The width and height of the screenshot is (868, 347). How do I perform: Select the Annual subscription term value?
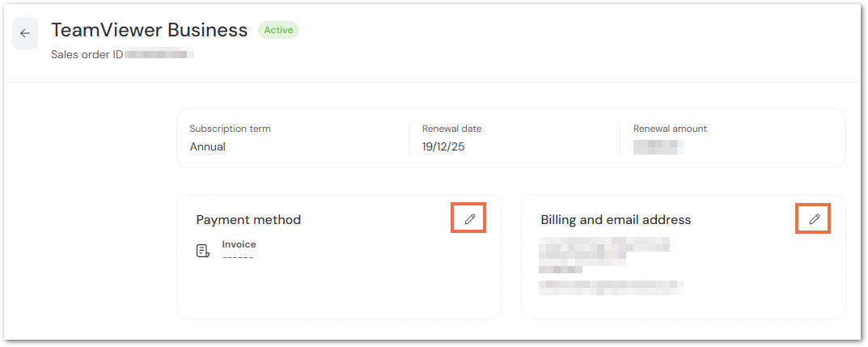(208, 147)
